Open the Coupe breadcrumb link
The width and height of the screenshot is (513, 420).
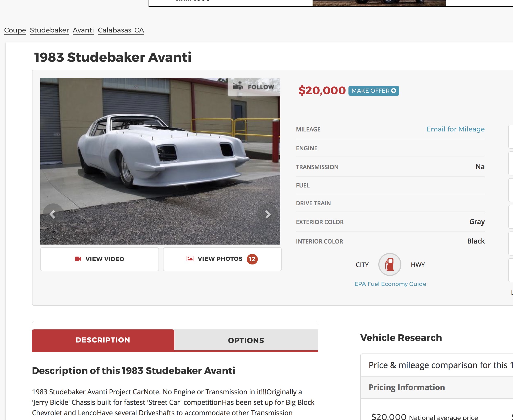pos(15,30)
